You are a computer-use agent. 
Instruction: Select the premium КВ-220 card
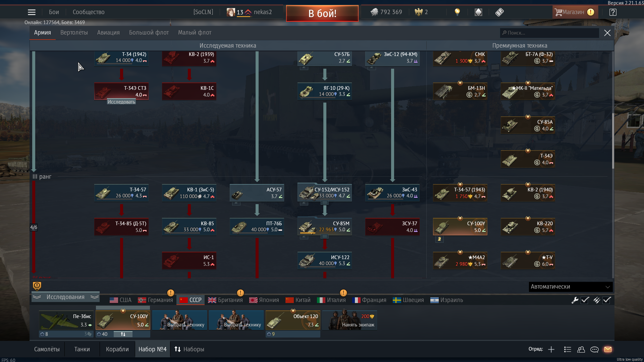(528, 227)
